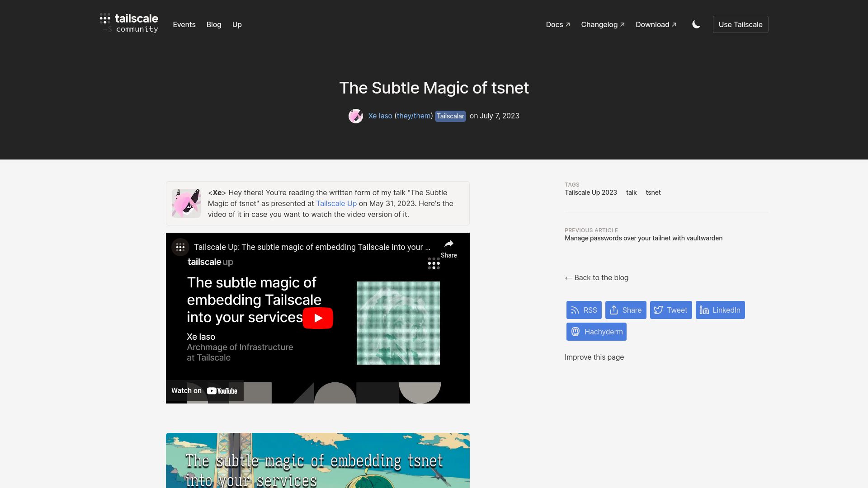Share the post on LinkedIn
This screenshot has height=488, width=868.
point(720,310)
